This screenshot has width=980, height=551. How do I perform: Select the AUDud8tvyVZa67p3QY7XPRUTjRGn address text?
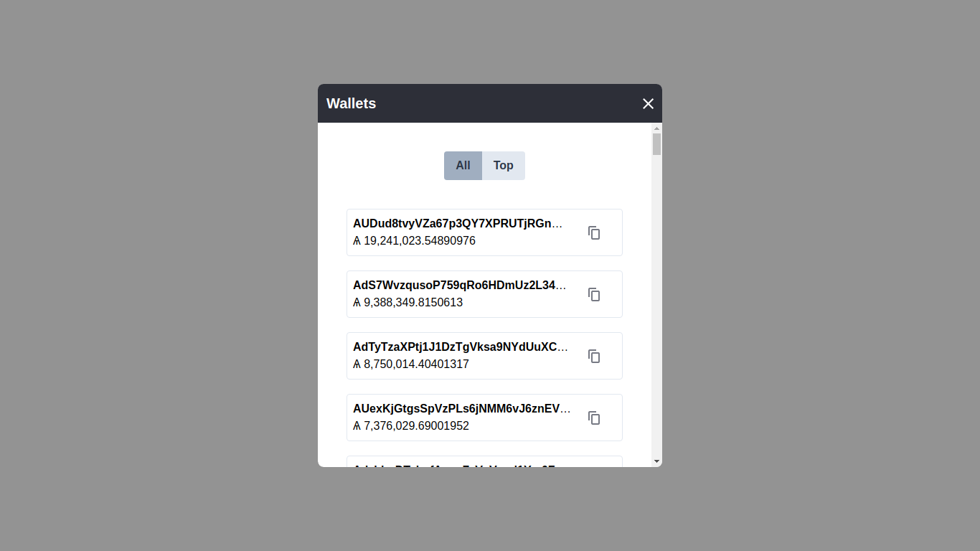pyautogui.click(x=458, y=224)
